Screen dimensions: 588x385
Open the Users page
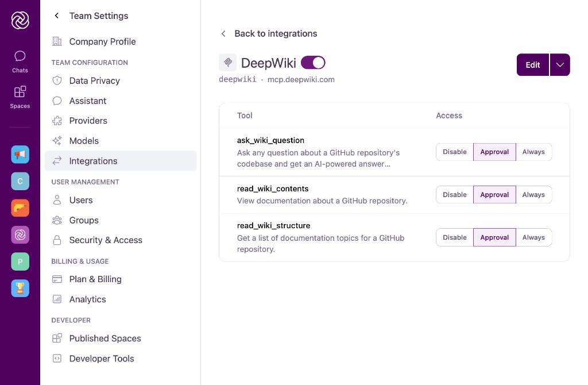click(x=121, y=199)
